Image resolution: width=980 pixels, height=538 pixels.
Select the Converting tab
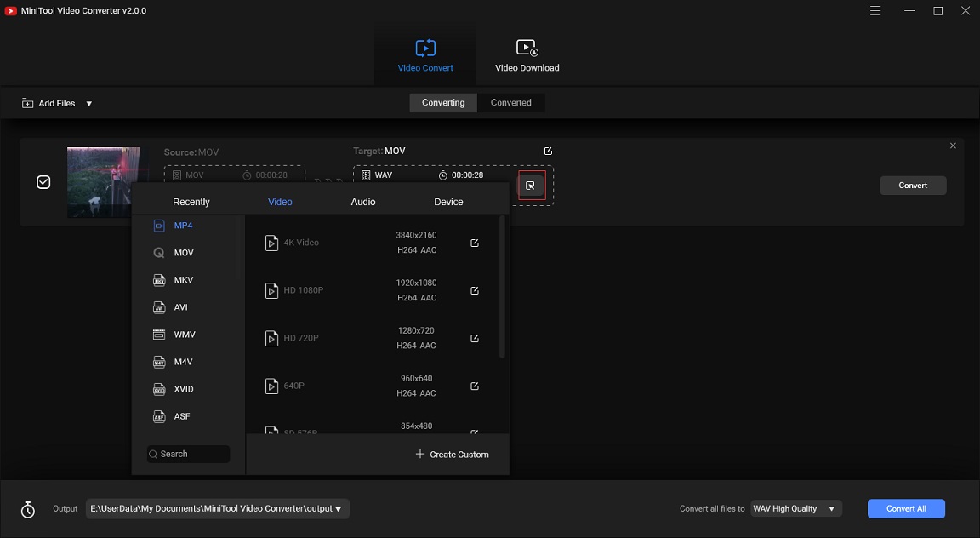pos(443,103)
